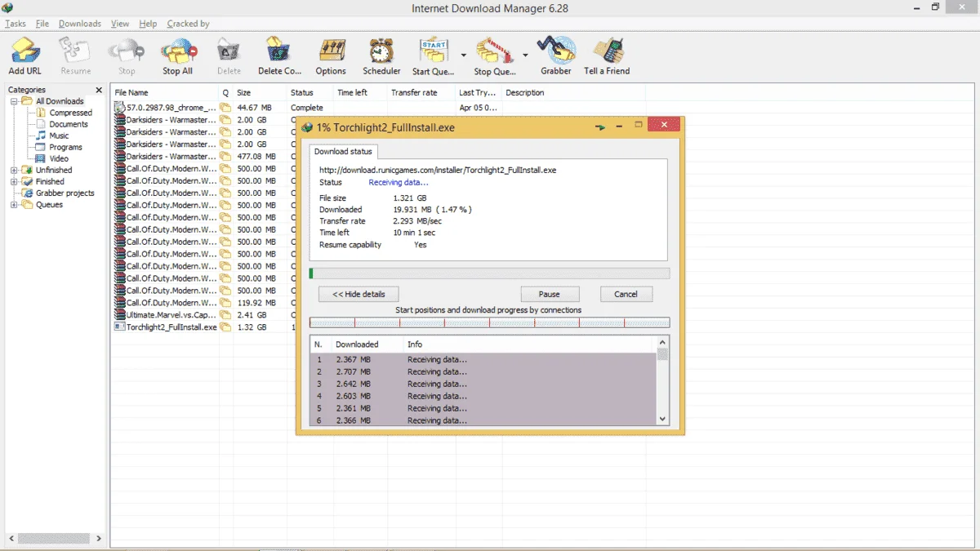Click the green arrow icon in dialog title bar
Screen dimensions: 980x551
tap(600, 127)
